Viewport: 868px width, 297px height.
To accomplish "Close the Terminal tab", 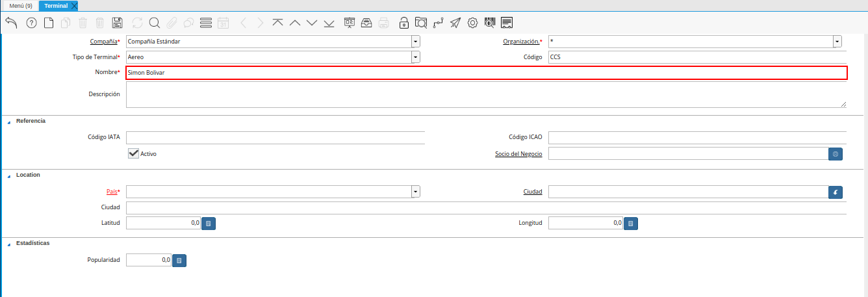I will tap(74, 6).
